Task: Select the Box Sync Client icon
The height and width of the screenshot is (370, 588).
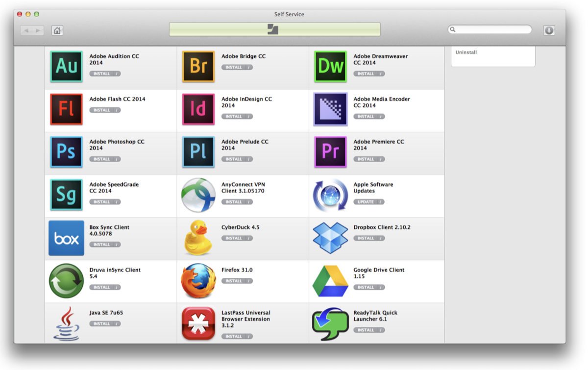Action: point(66,238)
